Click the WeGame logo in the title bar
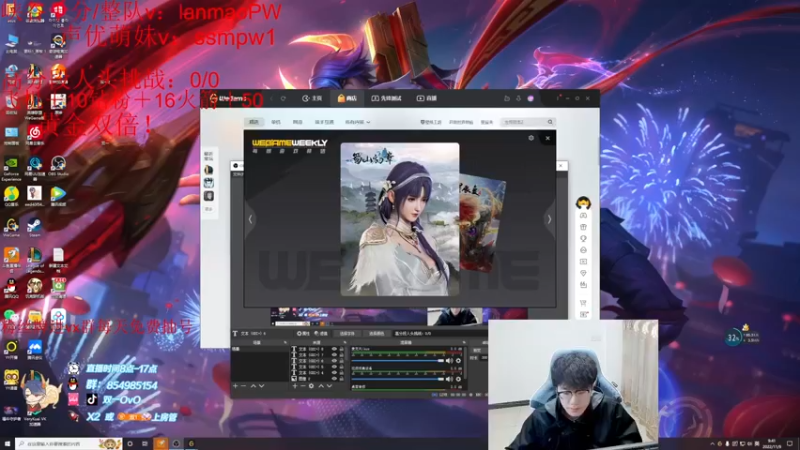Image resolution: width=800 pixels, height=450 pixels. (x=230, y=98)
